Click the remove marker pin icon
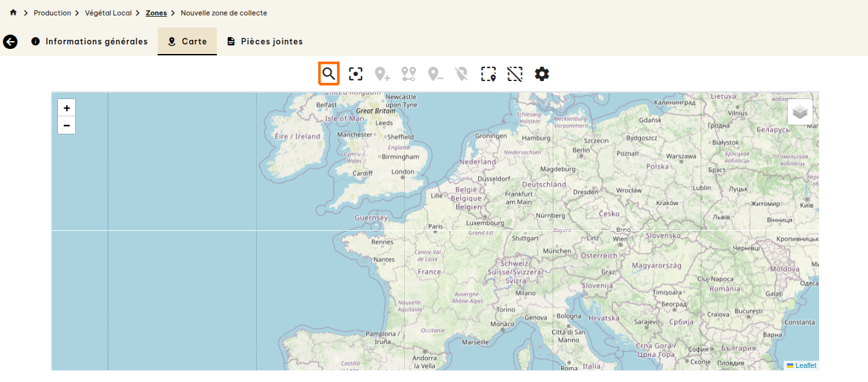Screen dimensions: 868x382 436,75
